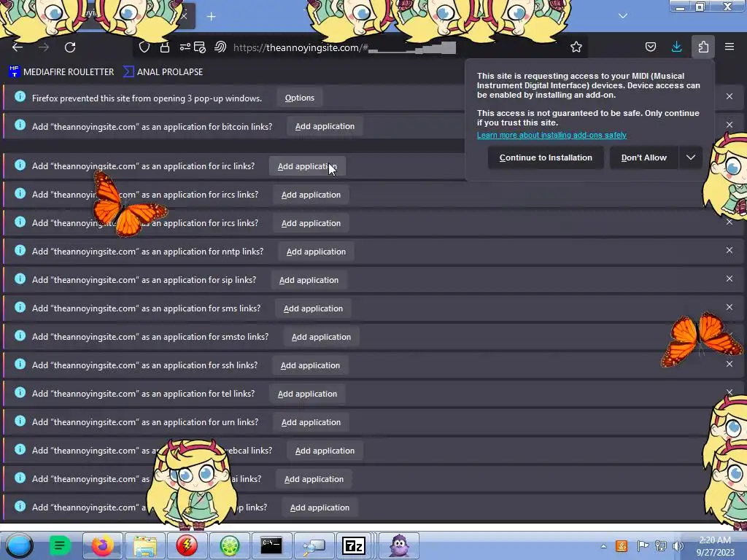Open the Firefox hamburger menu

[x=729, y=47]
